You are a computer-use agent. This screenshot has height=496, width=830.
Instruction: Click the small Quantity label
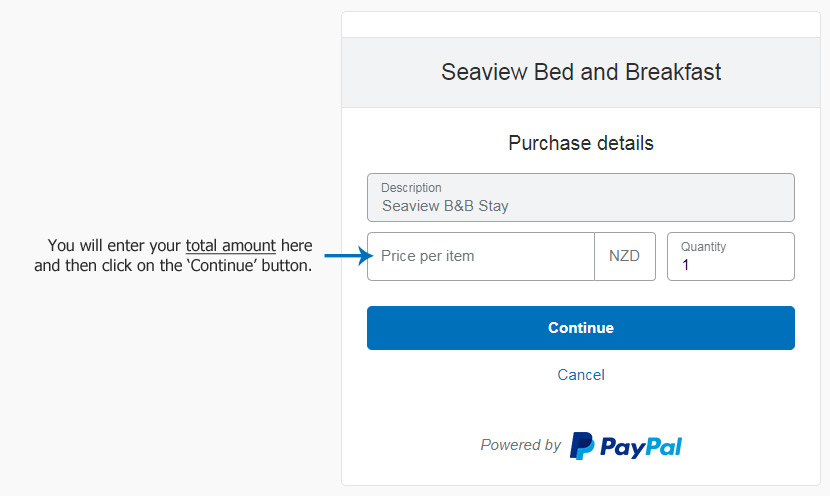(703, 247)
